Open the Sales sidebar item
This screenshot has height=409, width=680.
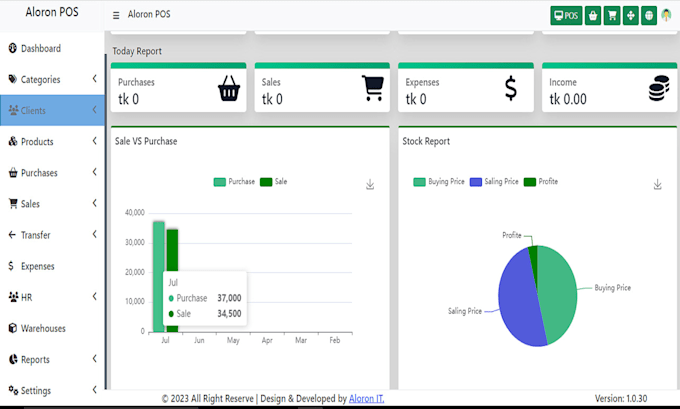click(52, 204)
